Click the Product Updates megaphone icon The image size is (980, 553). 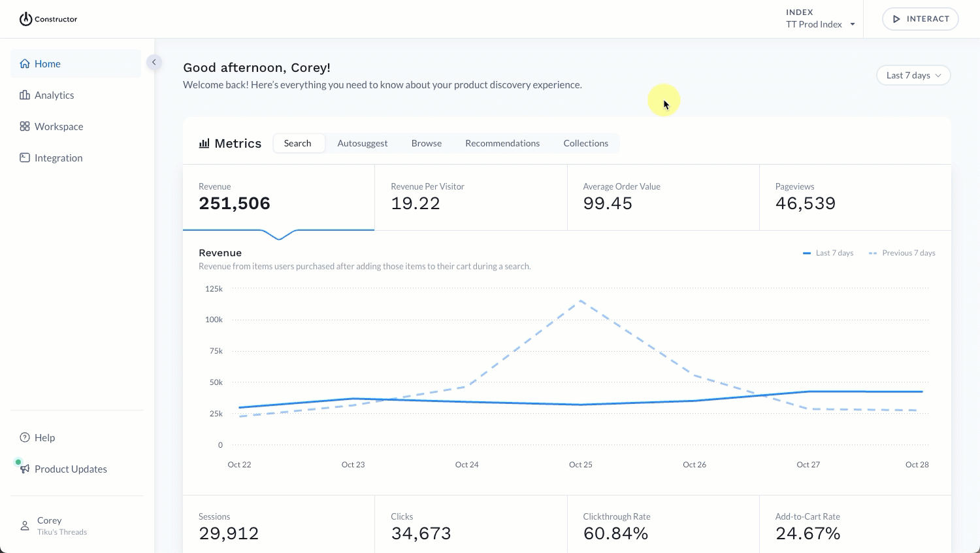point(25,469)
